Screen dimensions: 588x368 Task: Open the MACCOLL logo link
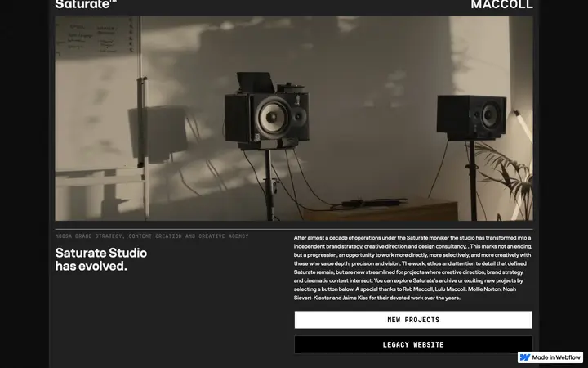coord(501,4)
